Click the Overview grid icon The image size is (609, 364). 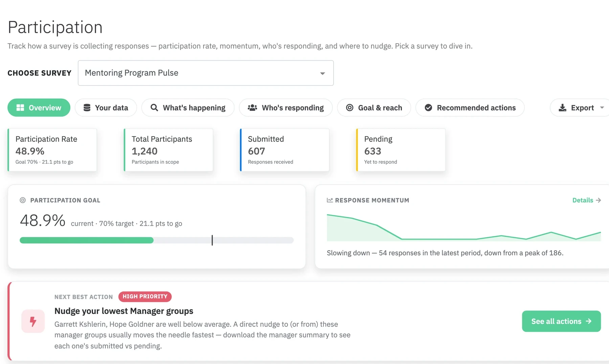[20, 107]
